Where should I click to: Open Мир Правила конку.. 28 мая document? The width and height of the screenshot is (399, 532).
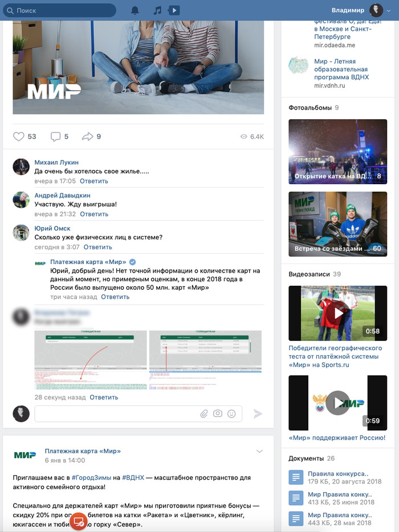pyautogui.click(x=340, y=515)
